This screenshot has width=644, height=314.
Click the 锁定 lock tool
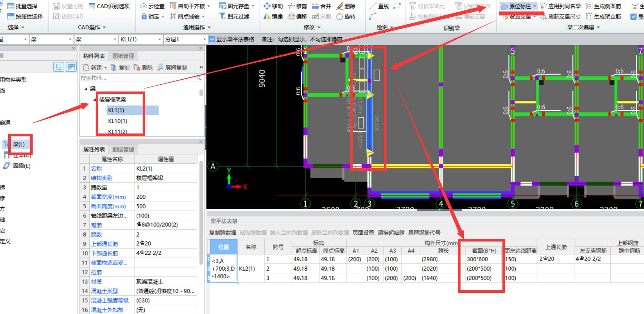click(153, 17)
